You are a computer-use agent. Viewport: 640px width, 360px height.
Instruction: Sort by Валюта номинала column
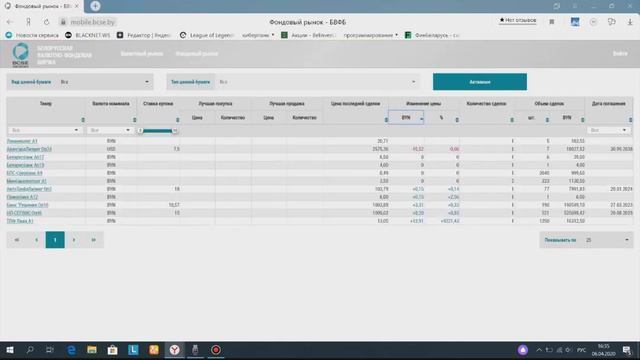[134, 120]
